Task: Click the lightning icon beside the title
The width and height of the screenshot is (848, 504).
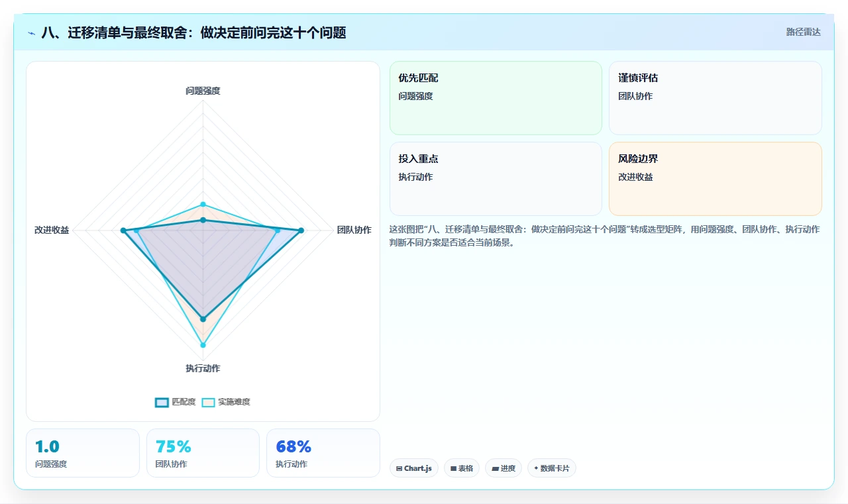Action: click(32, 33)
